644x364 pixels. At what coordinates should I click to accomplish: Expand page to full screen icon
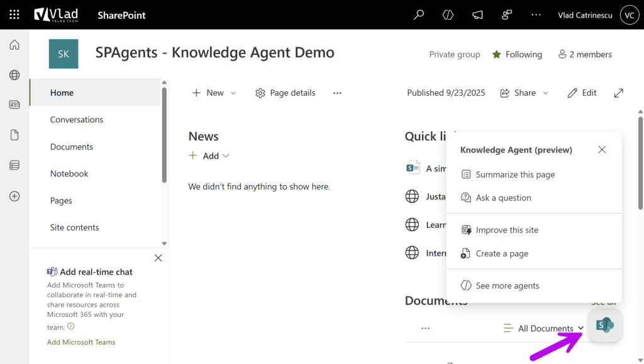click(619, 93)
